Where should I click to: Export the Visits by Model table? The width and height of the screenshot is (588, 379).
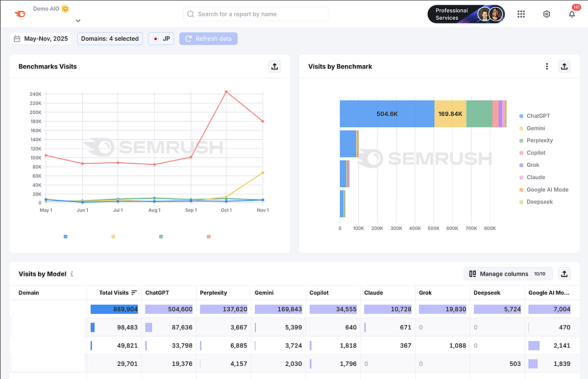click(564, 274)
